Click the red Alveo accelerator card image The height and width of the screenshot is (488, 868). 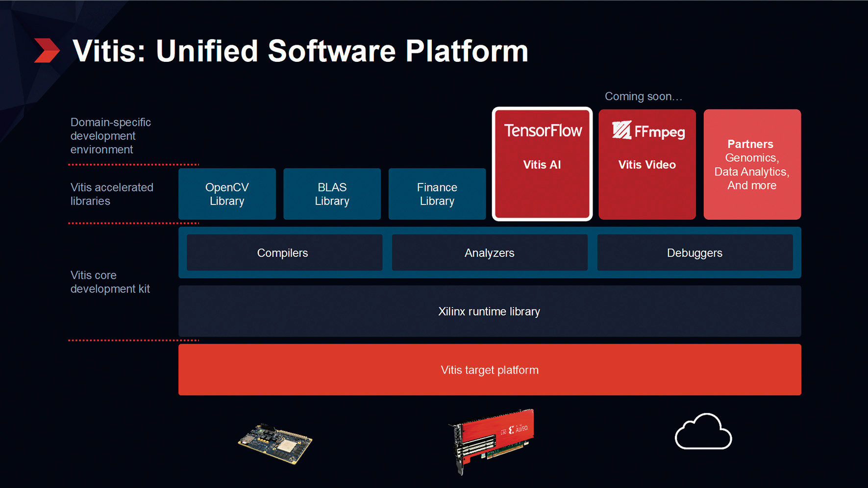492,441
